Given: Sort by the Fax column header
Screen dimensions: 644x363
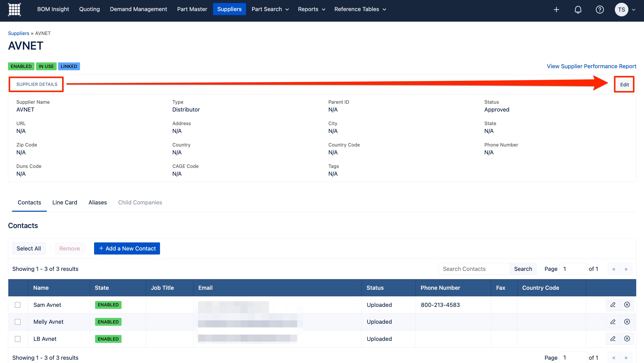Looking at the screenshot, I should tap(504, 288).
